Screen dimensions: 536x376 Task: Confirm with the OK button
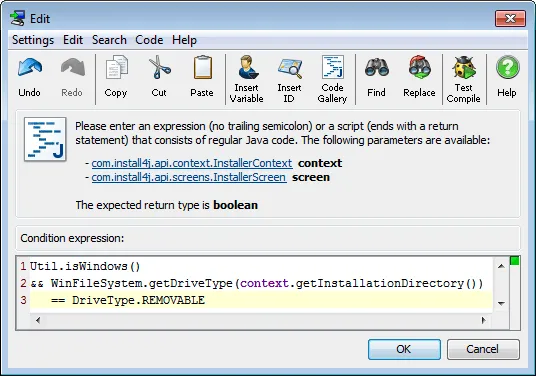pyautogui.click(x=404, y=349)
